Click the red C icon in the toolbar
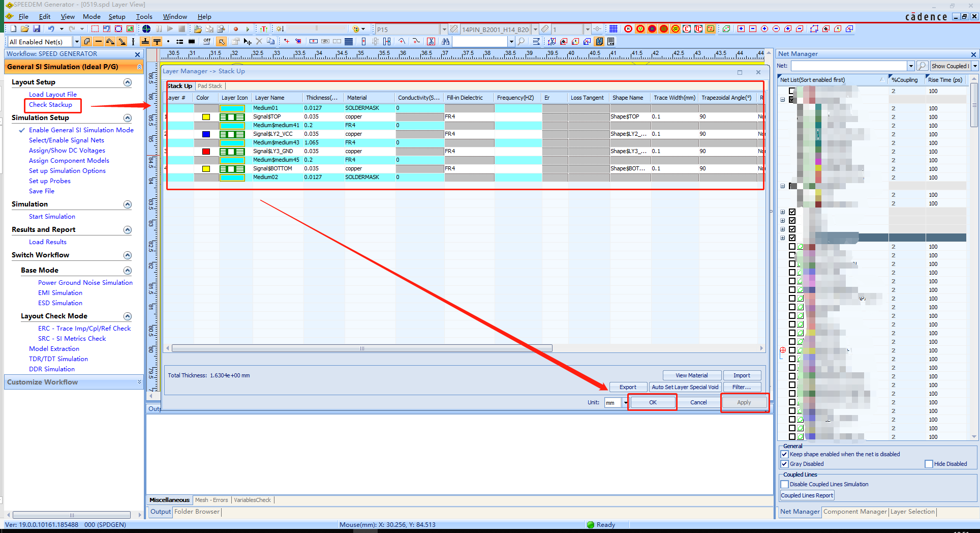Screen dimensions: 980x533 tap(687, 29)
